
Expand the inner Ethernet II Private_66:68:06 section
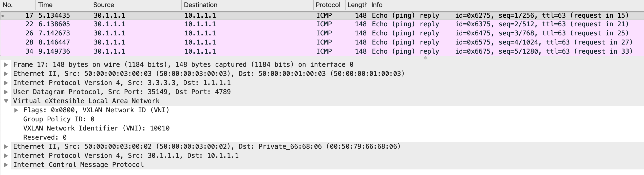pos(6,147)
